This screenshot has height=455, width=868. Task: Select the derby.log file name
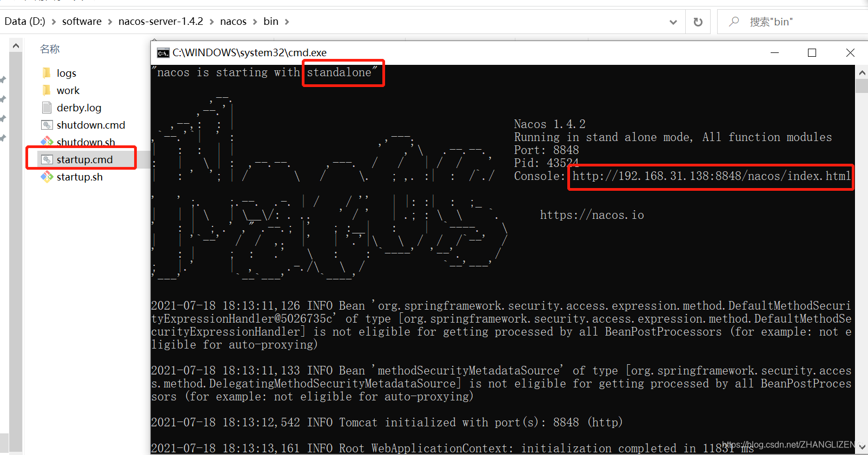79,108
